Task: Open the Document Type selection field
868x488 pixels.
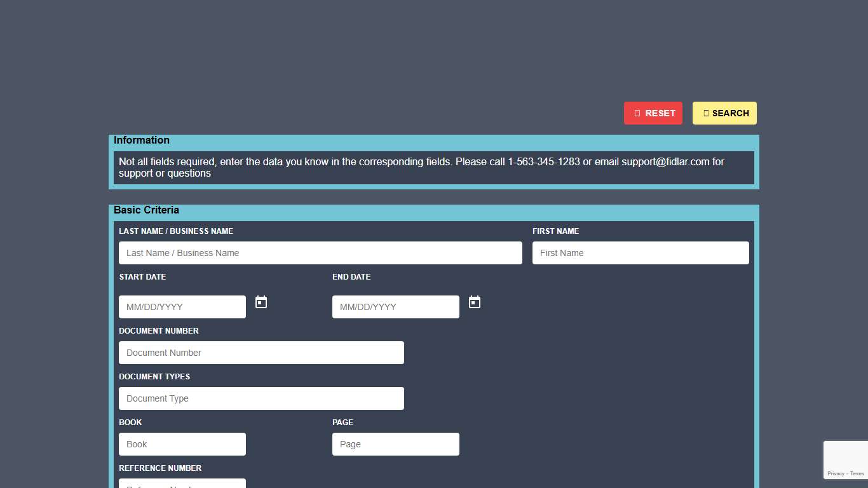Action: tap(261, 398)
